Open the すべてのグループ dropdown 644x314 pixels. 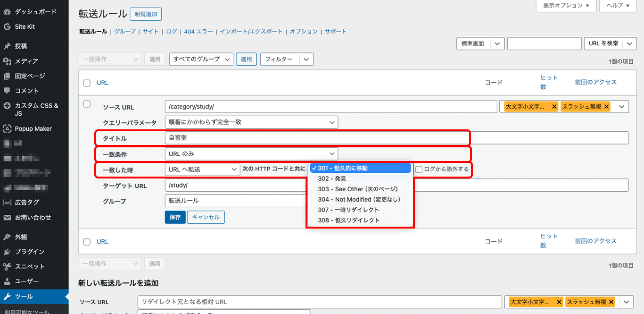pos(201,59)
